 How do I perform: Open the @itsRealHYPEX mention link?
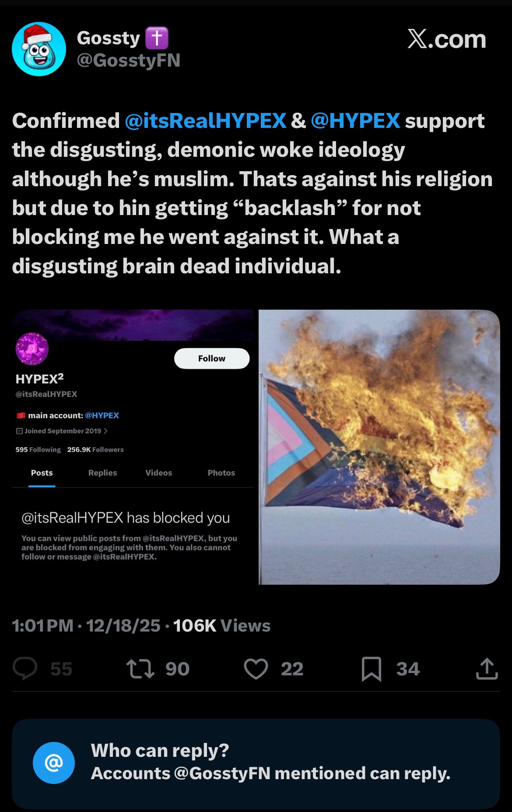pyautogui.click(x=206, y=120)
